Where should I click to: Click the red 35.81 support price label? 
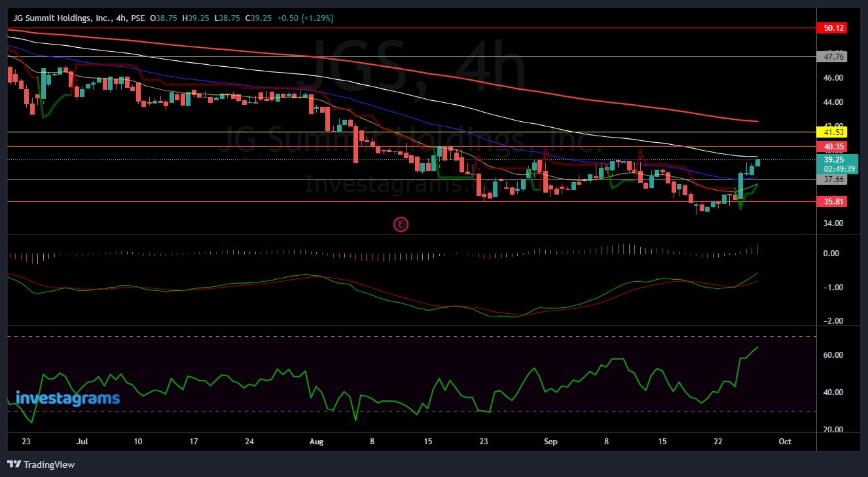(x=833, y=202)
